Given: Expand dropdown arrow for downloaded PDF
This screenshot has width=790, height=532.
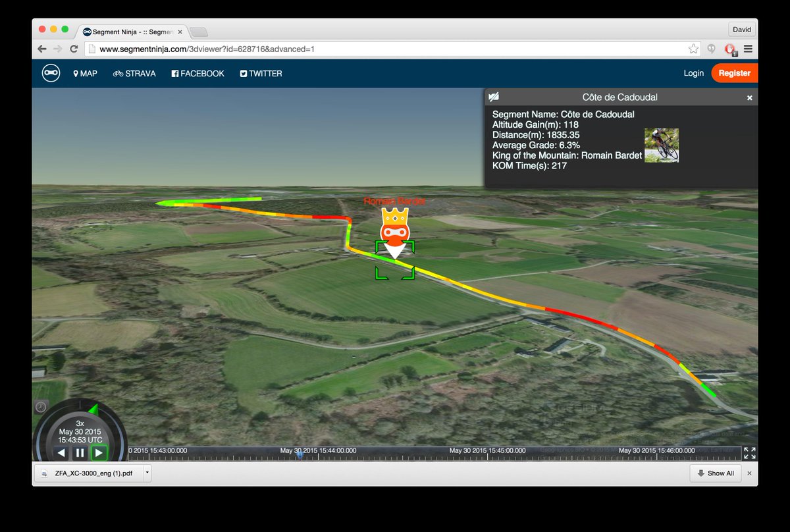Looking at the screenshot, I should 147,473.
